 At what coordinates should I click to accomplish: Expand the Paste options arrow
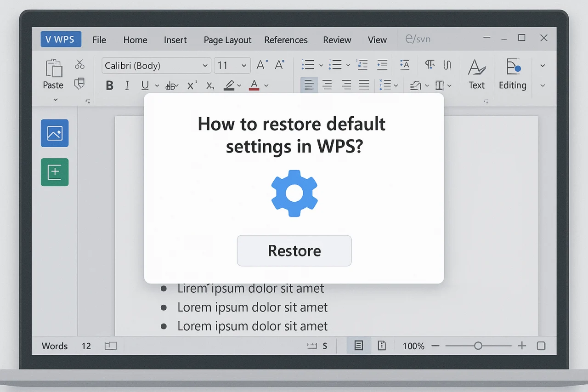pos(56,100)
